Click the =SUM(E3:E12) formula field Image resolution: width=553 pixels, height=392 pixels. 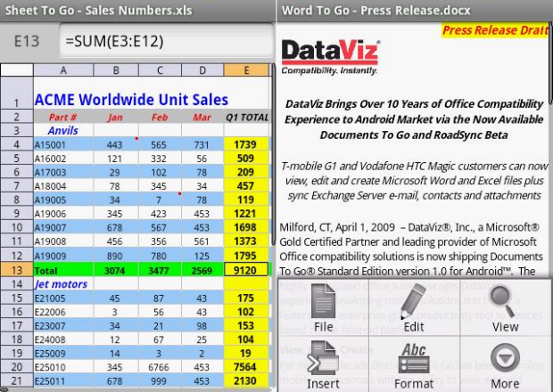click(167, 42)
